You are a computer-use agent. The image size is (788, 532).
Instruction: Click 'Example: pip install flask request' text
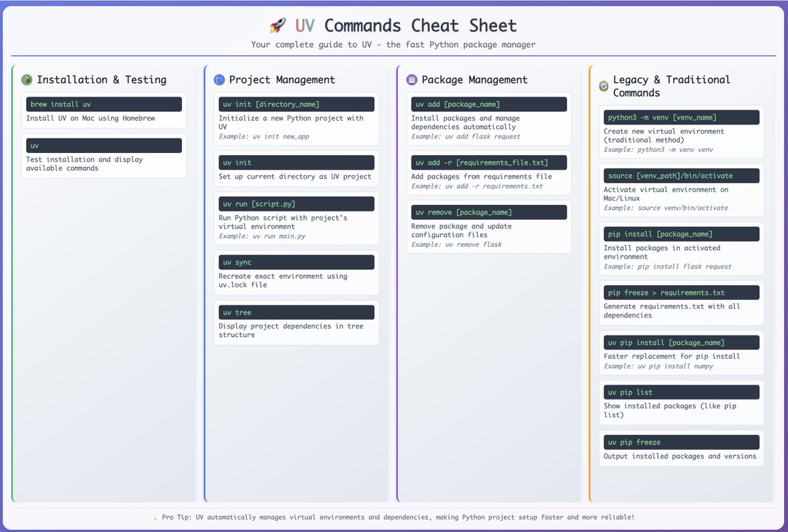667,266
